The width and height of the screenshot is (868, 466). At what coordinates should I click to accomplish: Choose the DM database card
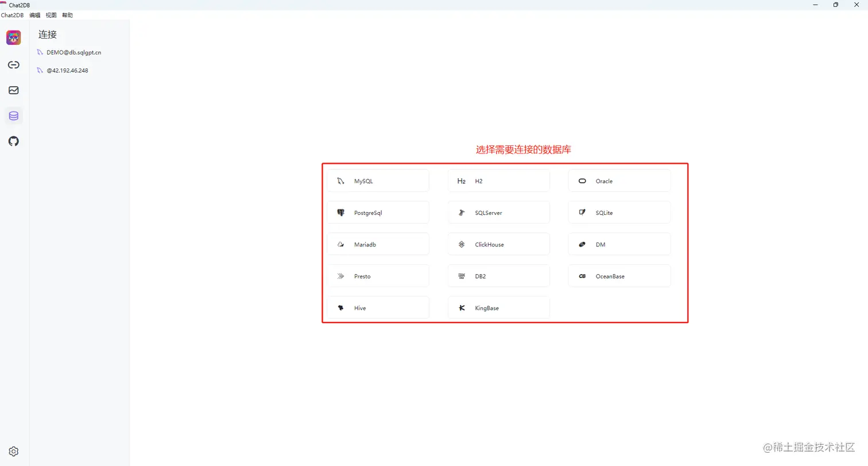619,245
